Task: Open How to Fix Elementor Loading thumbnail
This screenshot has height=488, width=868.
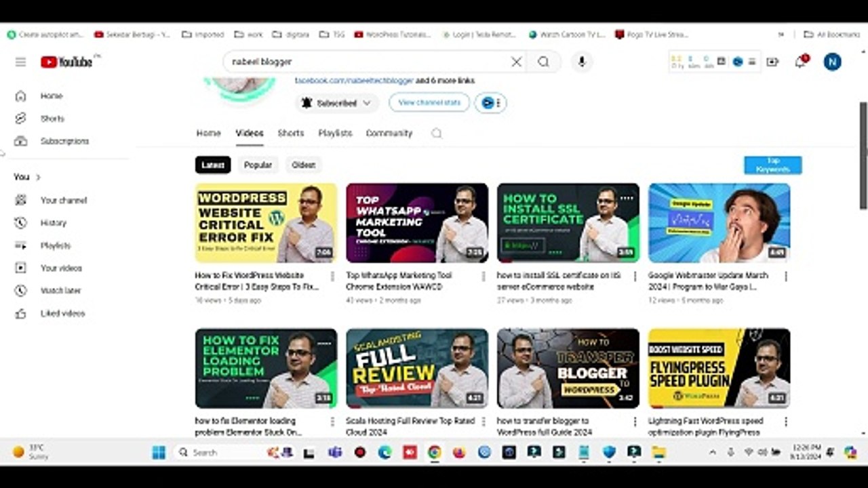Action: click(266, 368)
